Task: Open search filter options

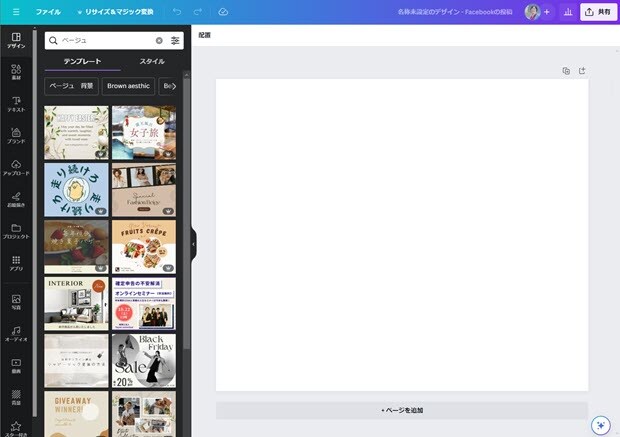Action: pos(175,41)
